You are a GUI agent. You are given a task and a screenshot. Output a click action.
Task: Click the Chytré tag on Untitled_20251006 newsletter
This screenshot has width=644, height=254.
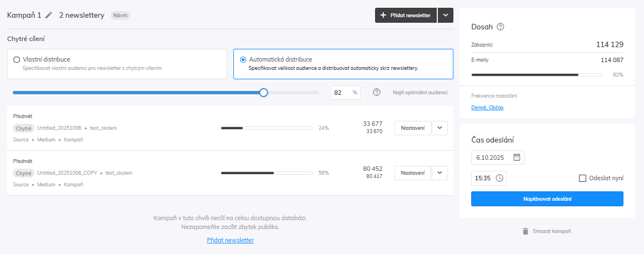24,128
